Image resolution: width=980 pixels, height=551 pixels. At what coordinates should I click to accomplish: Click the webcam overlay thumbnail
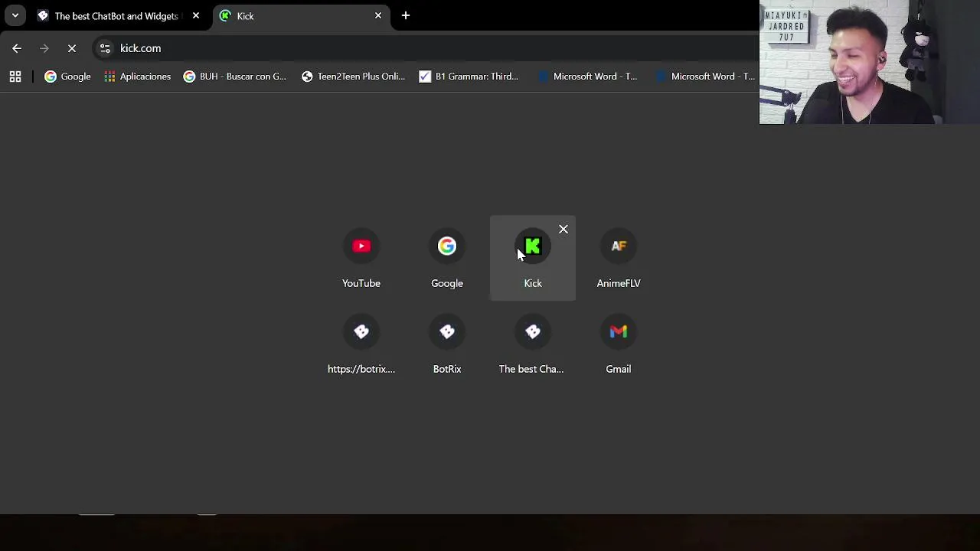click(x=869, y=62)
